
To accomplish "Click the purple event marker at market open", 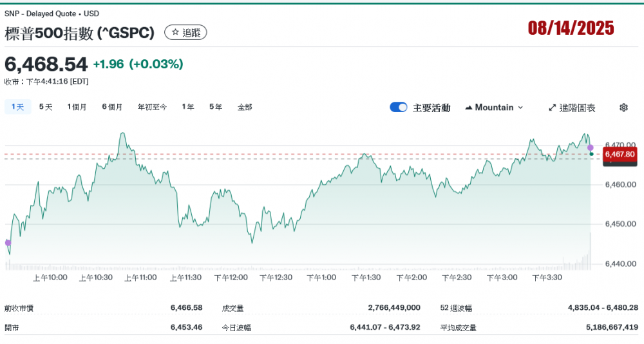I will [x=8, y=243].
